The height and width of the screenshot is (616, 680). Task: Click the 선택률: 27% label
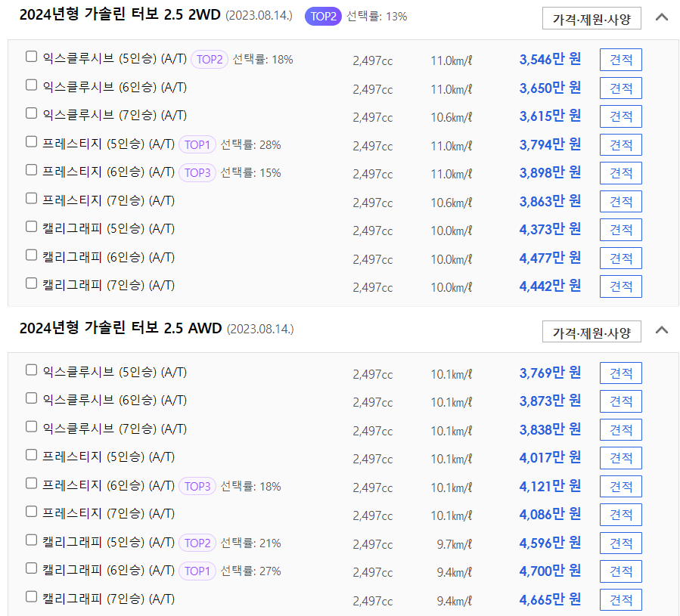pos(250,571)
